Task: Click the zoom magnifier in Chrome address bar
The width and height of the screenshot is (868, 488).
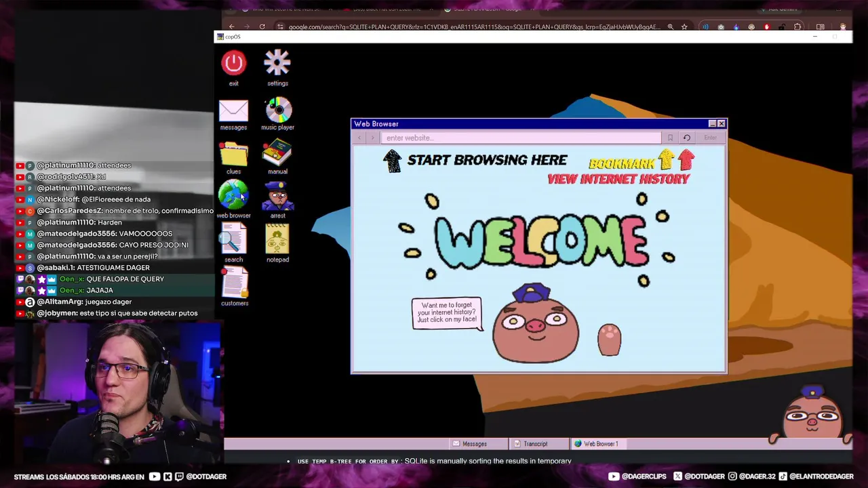Action: point(670,27)
